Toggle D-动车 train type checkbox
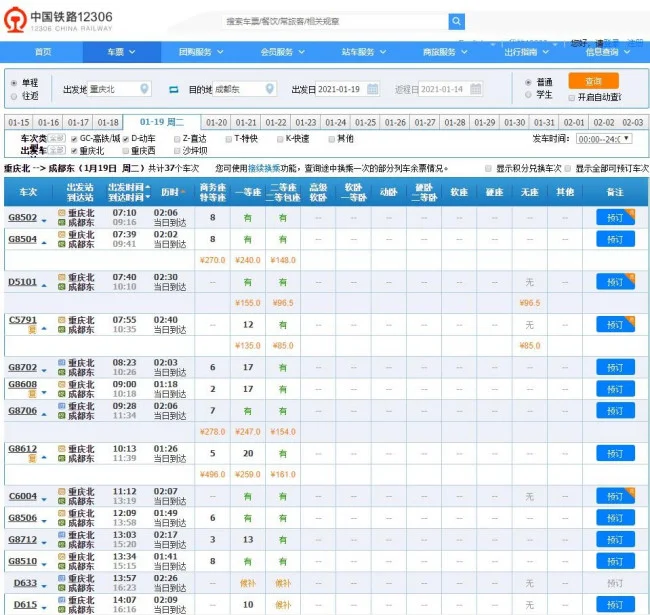The image size is (650, 615). tap(126, 139)
